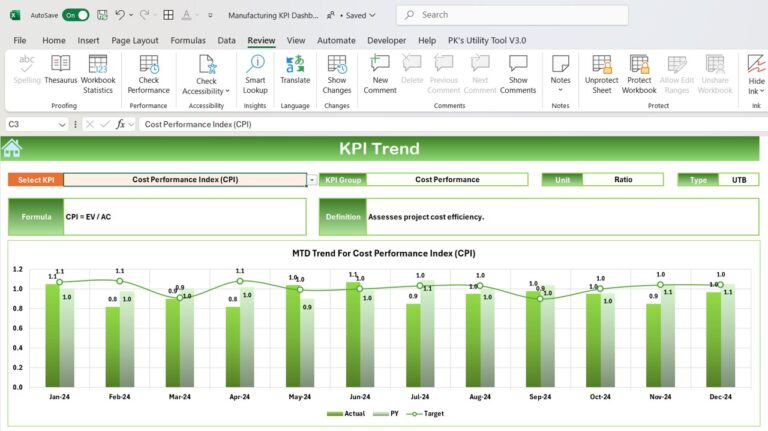Click the Target legend marker

click(414, 414)
